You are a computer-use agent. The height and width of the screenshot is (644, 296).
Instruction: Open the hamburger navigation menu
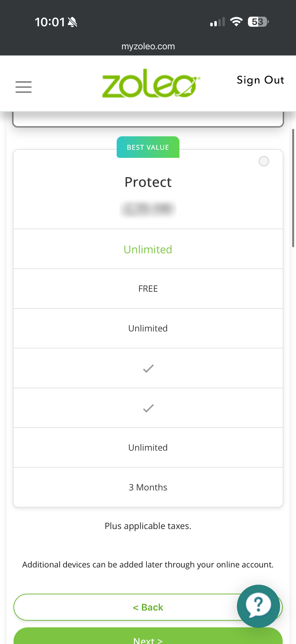coord(24,87)
